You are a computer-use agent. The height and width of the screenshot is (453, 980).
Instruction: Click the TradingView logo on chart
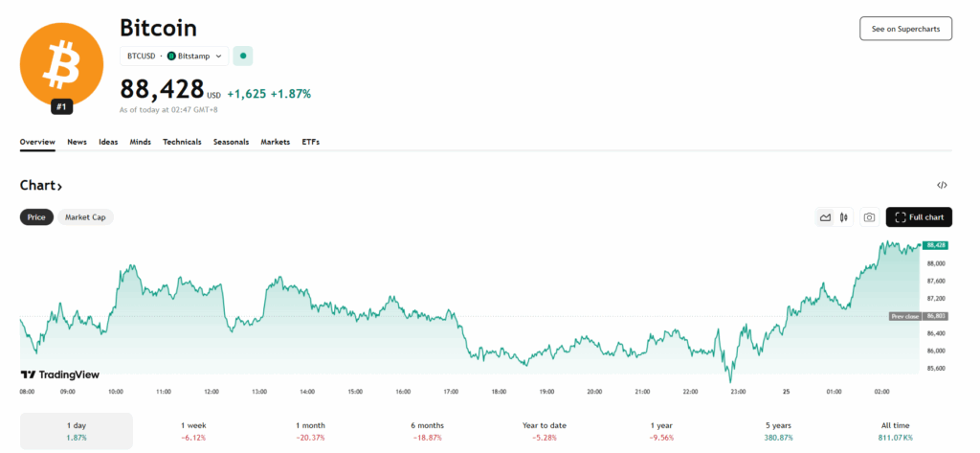[60, 374]
